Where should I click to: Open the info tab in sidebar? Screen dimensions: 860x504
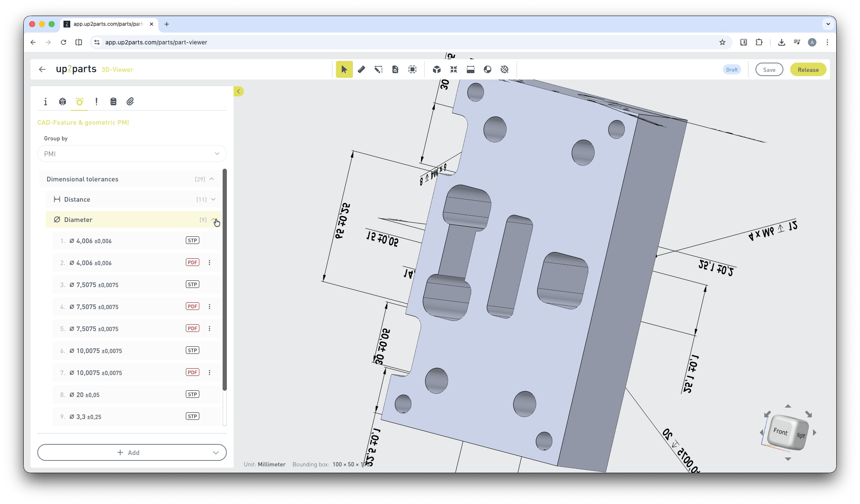[46, 101]
